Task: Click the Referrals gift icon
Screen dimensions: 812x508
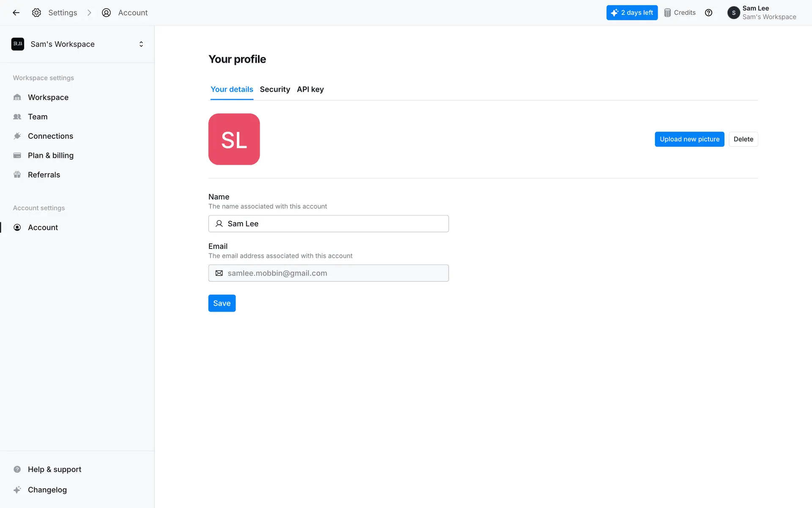Action: tap(17, 175)
